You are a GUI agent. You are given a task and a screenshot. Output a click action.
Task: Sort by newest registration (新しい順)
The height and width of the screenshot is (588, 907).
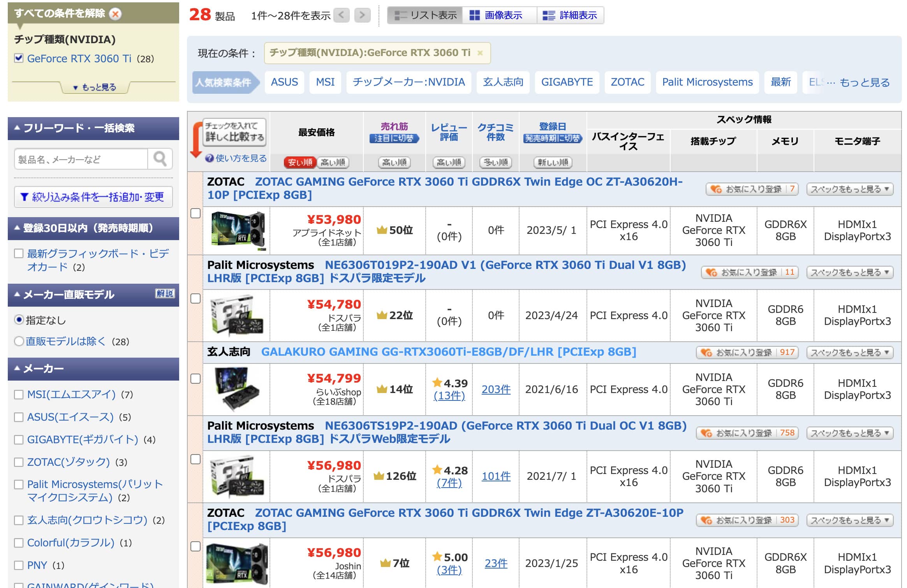point(553,162)
